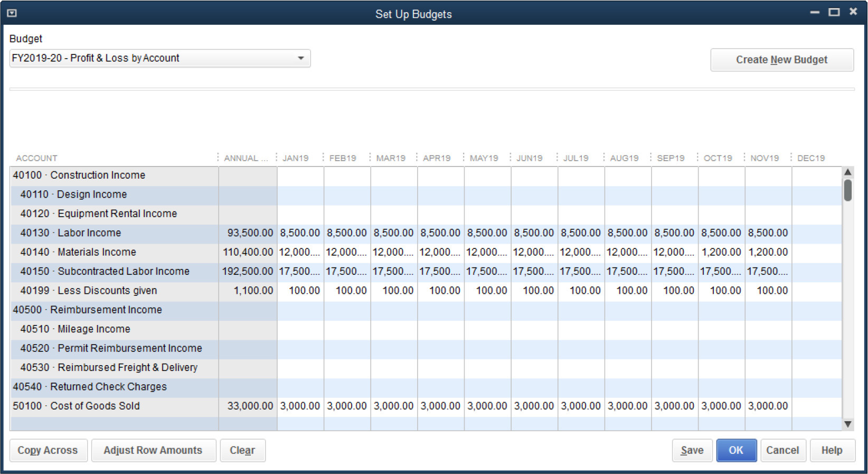
Task: Cancel the budget setup dialog
Action: click(782, 450)
